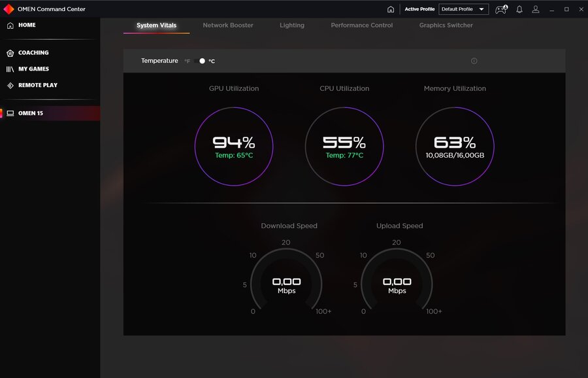Click the '10,08GB/16,00GB' memory text
Image resolution: width=588 pixels, height=378 pixels.
click(x=455, y=156)
